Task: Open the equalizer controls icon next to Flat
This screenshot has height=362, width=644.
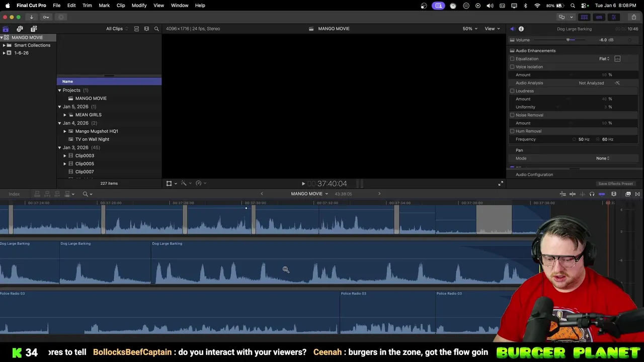Action: click(x=617, y=59)
